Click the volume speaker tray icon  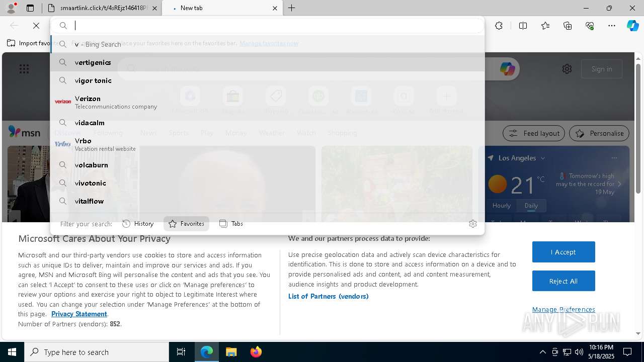579,352
